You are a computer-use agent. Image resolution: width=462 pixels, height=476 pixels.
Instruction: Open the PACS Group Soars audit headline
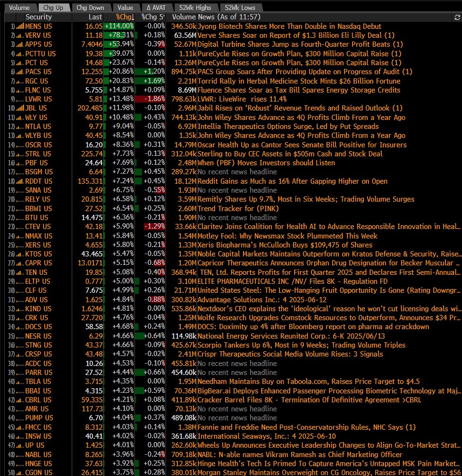(x=305, y=72)
